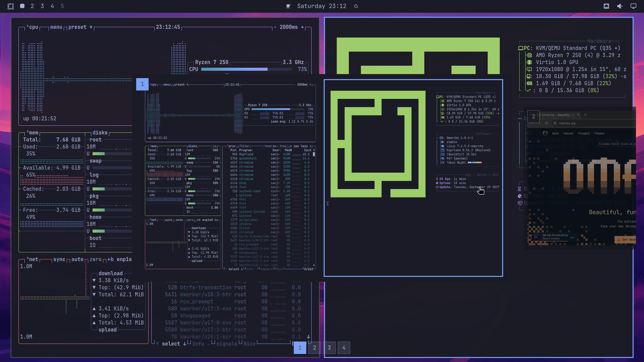This screenshot has height=362, width=644.
Task: Click the PC laptop icon in Hardware list
Action: coord(521,48)
